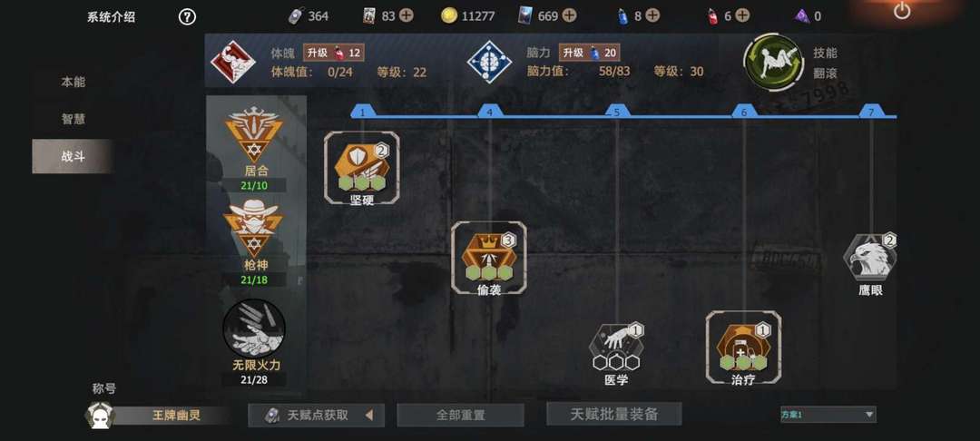Select level 5 marker on talent timeline
Viewport: 980px width, 441px height.
pyautogui.click(x=617, y=112)
